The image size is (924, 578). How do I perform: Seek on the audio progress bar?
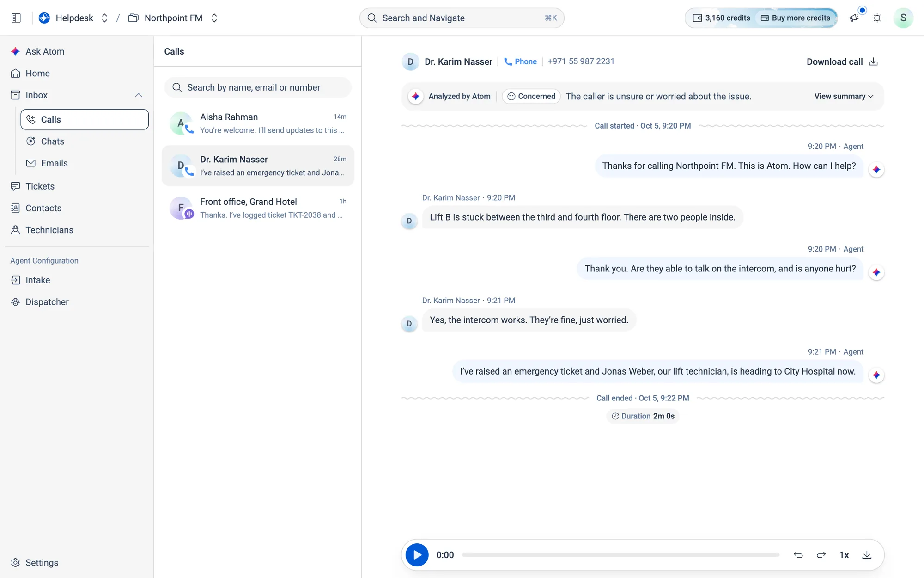[x=620, y=555]
